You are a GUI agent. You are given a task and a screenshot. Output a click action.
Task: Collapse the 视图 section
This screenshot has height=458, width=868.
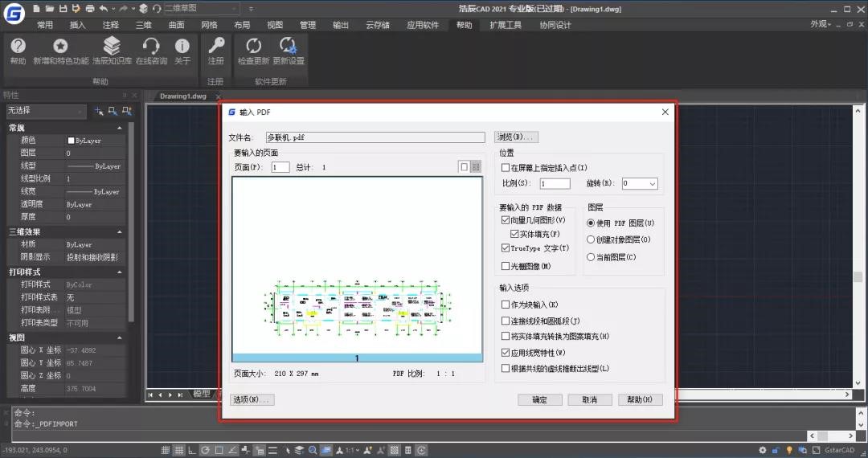point(120,338)
